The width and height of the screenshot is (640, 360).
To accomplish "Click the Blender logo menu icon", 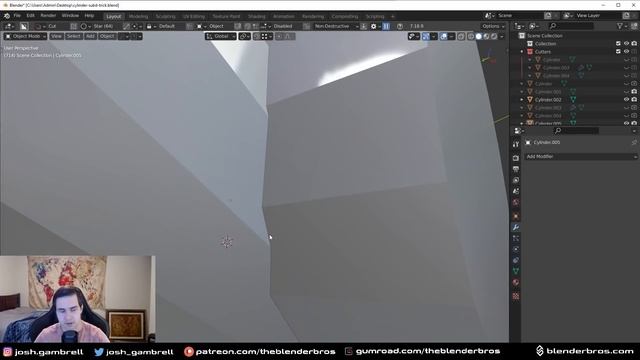I will (7, 16).
